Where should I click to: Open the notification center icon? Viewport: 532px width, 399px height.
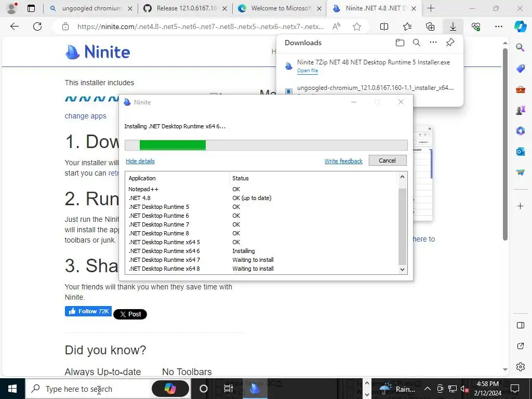tap(515, 389)
